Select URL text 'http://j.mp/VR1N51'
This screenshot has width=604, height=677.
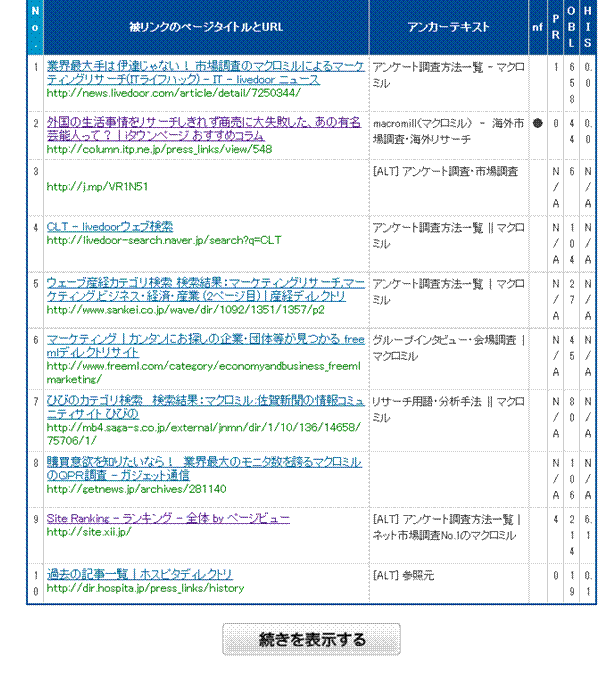[x=97, y=187]
